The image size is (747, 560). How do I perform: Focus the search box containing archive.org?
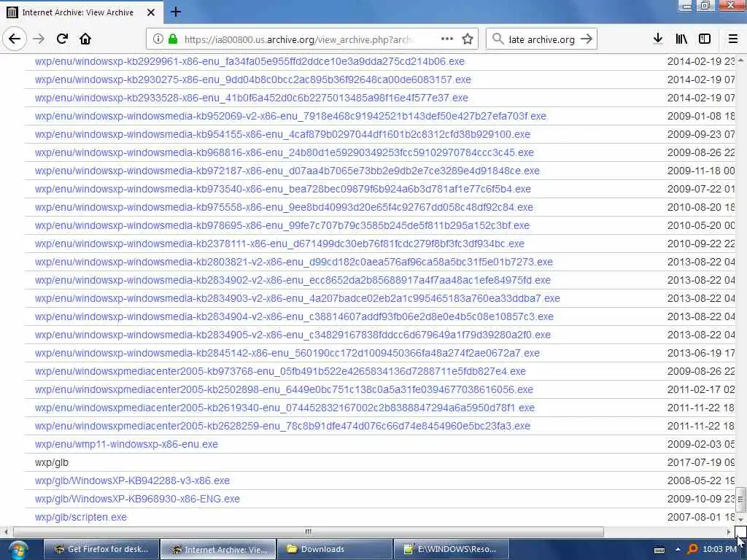[542, 39]
